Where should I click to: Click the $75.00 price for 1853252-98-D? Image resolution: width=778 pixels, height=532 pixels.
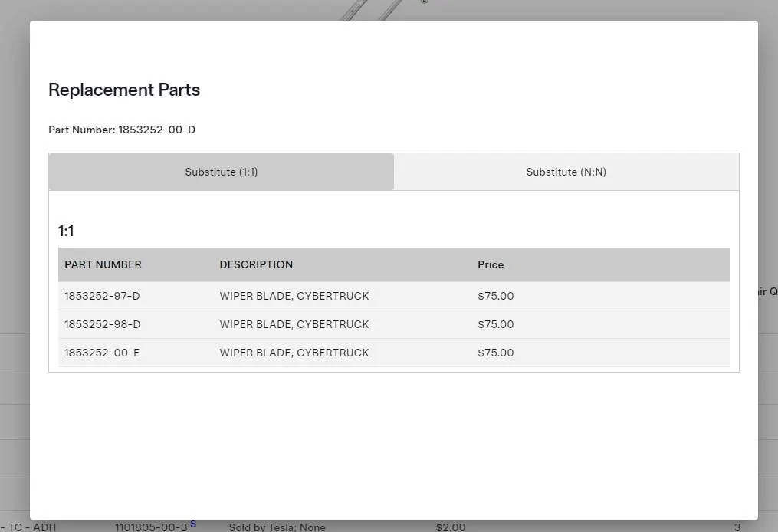pos(496,324)
